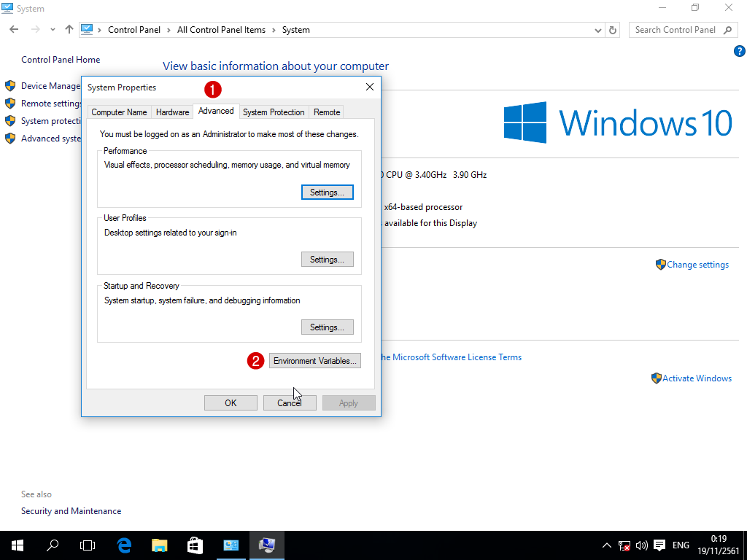Open the Windows Start menu
Screen dimensions: 747x560
pos(18,545)
